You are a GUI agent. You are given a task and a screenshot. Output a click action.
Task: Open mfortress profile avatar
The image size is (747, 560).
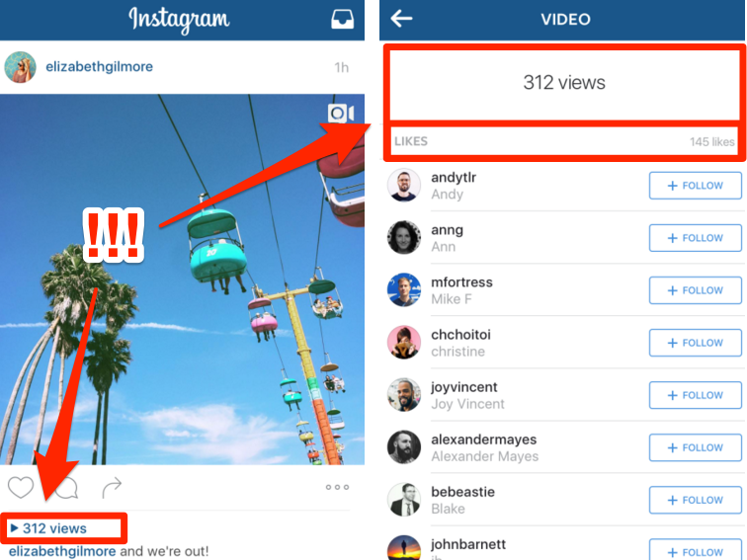[x=404, y=289]
